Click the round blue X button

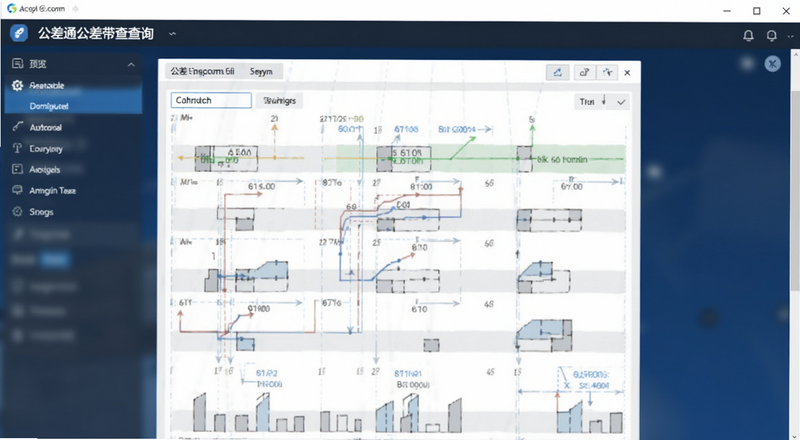[x=772, y=64]
